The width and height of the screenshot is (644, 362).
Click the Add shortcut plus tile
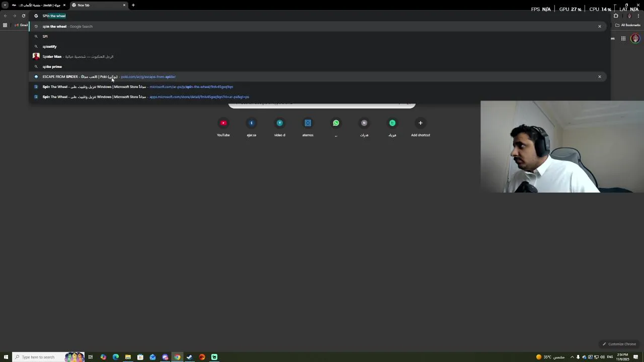(421, 127)
